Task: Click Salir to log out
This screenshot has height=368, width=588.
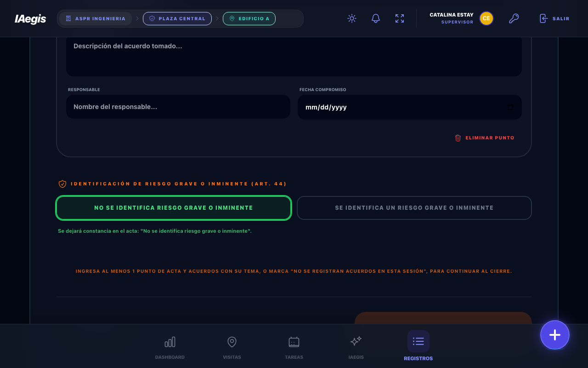Action: [554, 18]
